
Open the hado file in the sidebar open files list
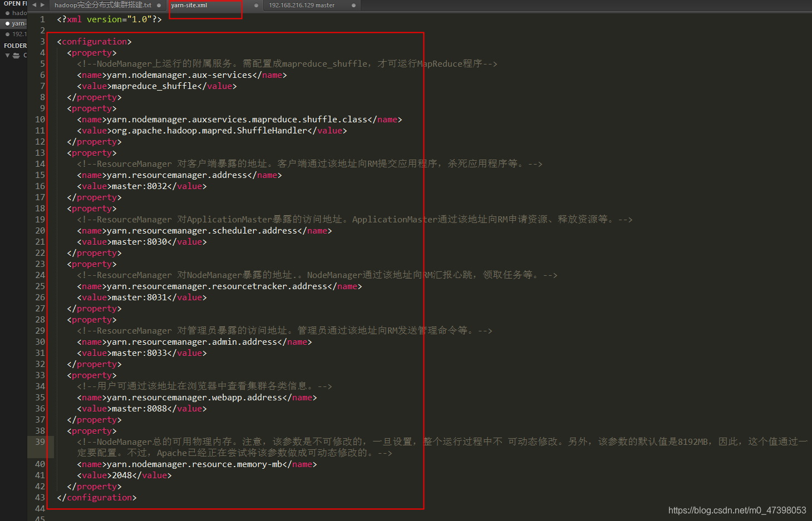19,13
